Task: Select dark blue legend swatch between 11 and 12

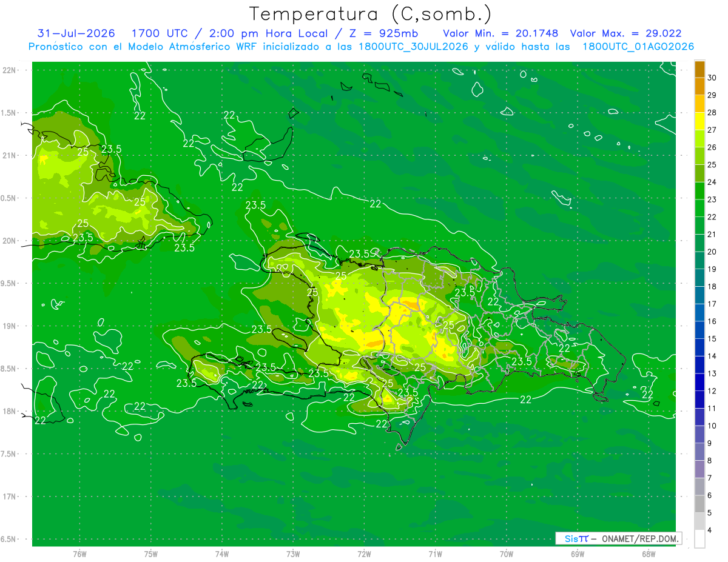Action: 699,400
